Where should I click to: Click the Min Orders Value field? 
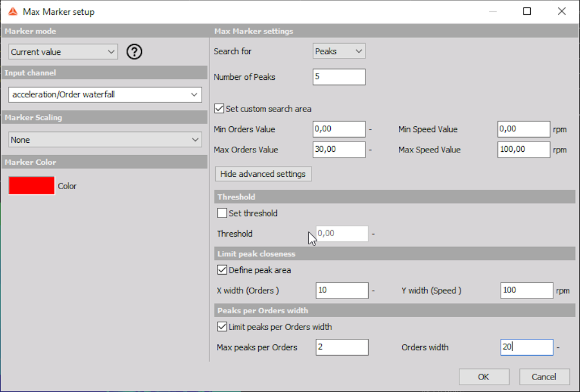(339, 129)
